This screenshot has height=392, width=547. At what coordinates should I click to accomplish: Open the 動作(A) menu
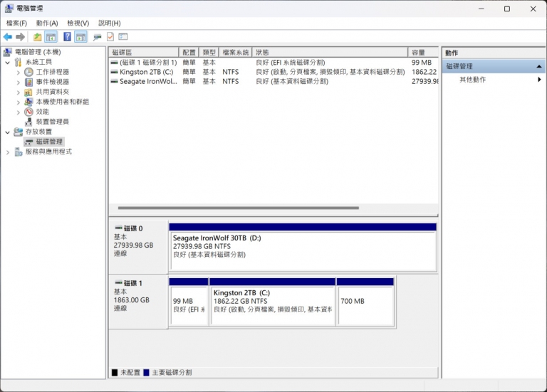(x=47, y=23)
